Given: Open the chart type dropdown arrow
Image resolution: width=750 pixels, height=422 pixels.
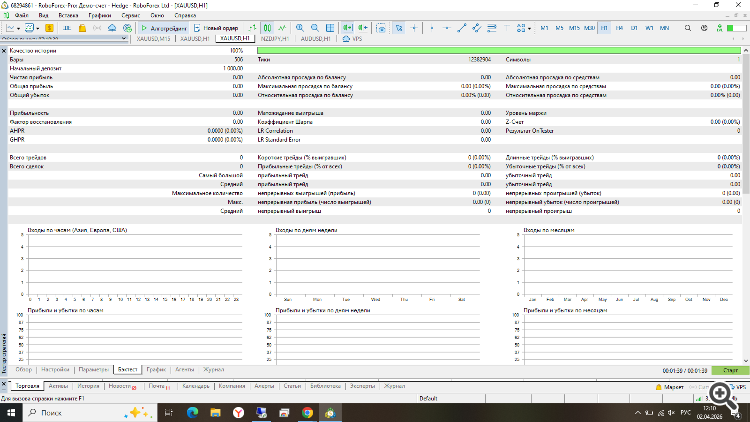Looking at the screenshot, I should click(x=18, y=29).
